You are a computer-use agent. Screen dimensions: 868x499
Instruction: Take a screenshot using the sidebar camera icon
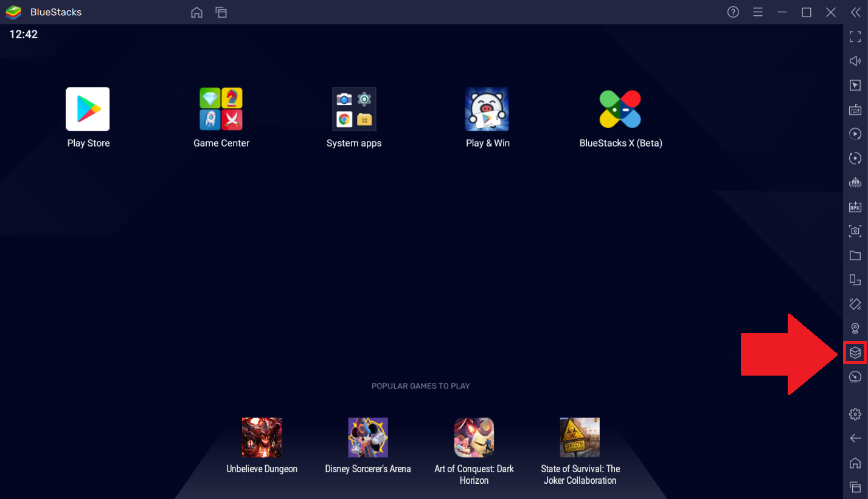click(x=855, y=231)
